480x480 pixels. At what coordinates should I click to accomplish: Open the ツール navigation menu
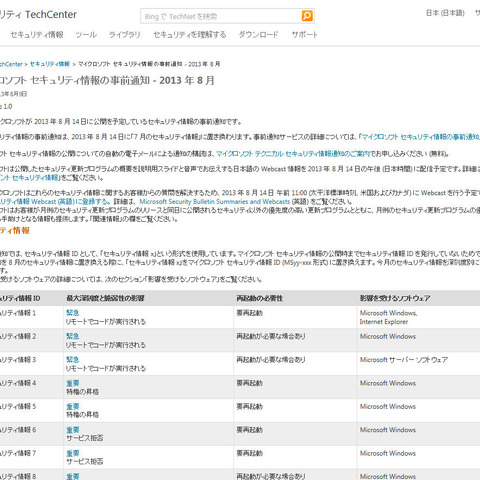click(x=86, y=35)
